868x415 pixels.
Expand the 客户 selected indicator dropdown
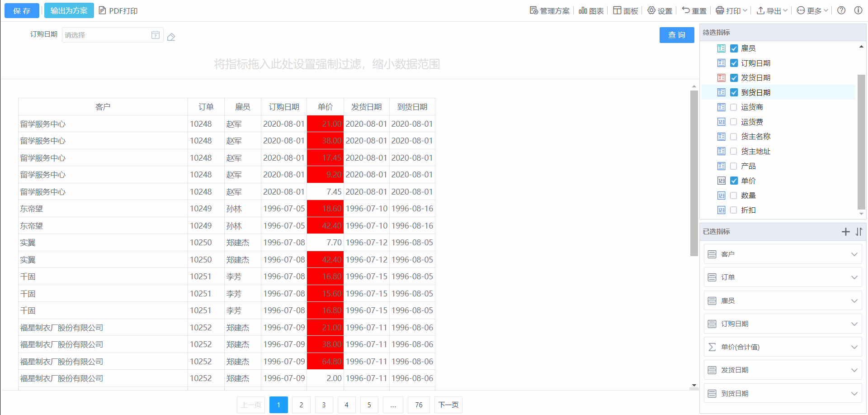tap(854, 254)
